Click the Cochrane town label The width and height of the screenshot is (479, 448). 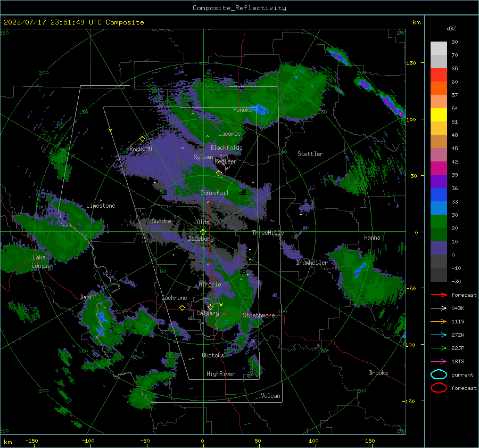[x=174, y=298]
